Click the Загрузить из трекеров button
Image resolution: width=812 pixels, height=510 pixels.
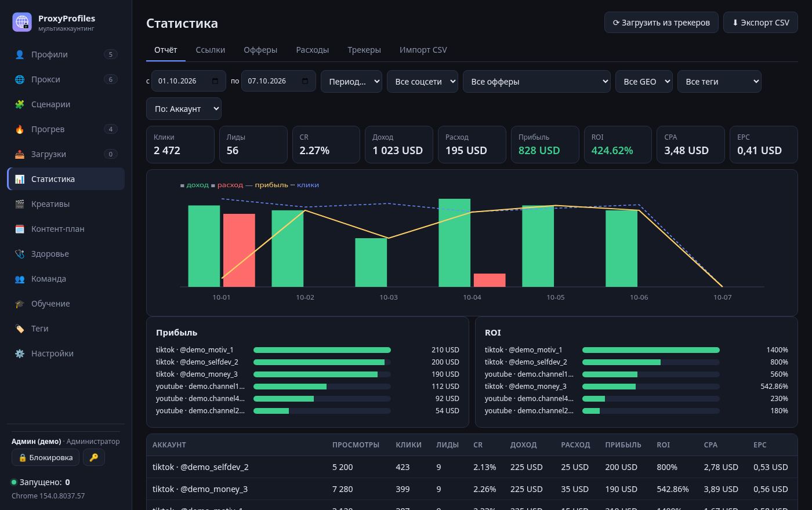[661, 23]
